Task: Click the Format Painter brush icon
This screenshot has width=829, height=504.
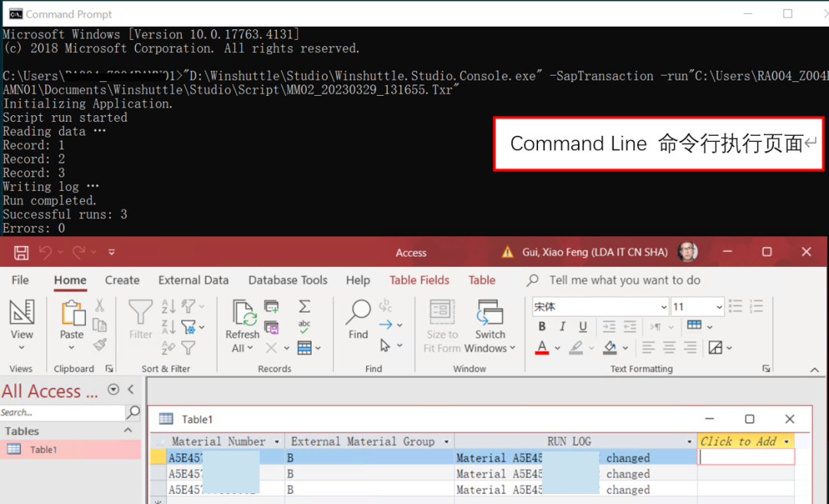Action: coord(99,345)
